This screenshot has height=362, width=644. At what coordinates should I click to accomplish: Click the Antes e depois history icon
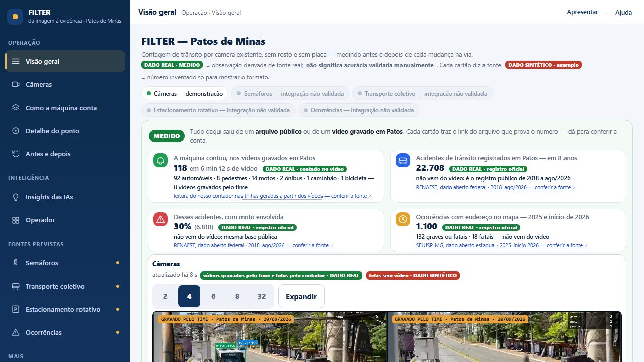(16, 154)
